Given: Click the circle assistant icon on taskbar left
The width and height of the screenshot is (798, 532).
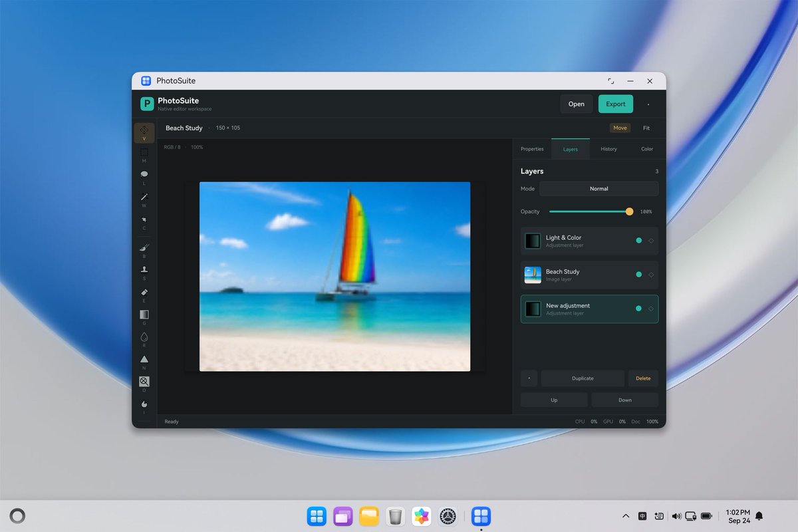Looking at the screenshot, I should pyautogui.click(x=18, y=516).
